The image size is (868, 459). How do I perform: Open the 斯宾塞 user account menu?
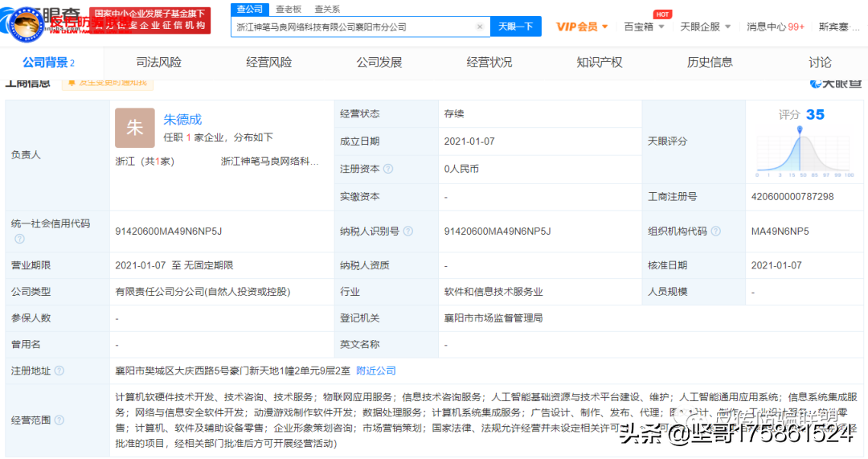[x=839, y=27]
